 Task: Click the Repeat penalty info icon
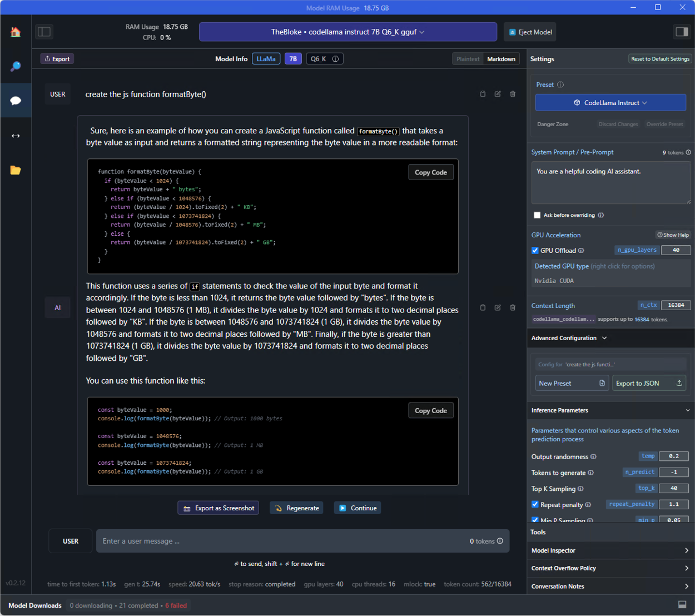pos(588,505)
